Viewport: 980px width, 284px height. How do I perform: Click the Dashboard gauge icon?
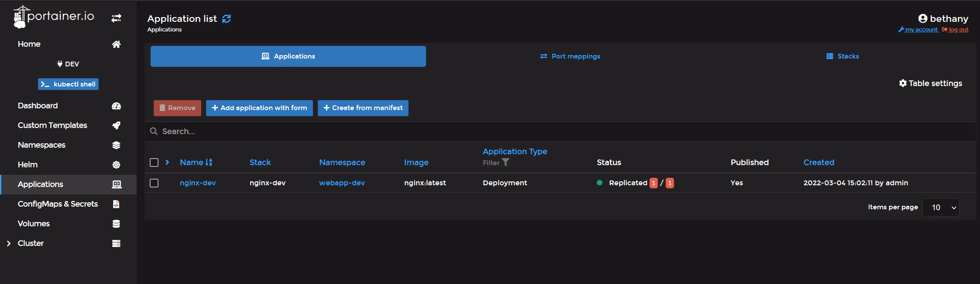pos(116,106)
